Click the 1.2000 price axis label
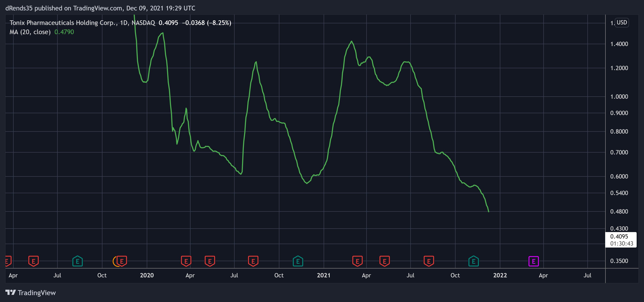Viewport: 644px width, 302px height. [x=619, y=68]
